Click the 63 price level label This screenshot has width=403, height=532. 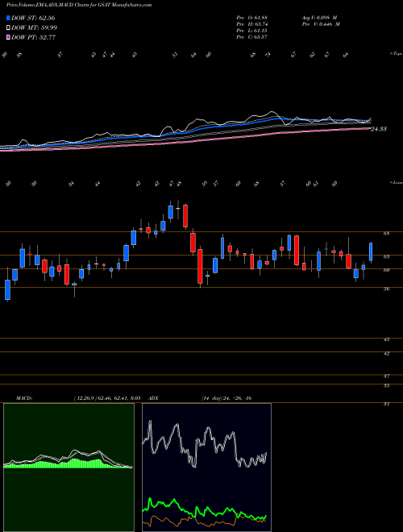pyautogui.click(x=387, y=257)
